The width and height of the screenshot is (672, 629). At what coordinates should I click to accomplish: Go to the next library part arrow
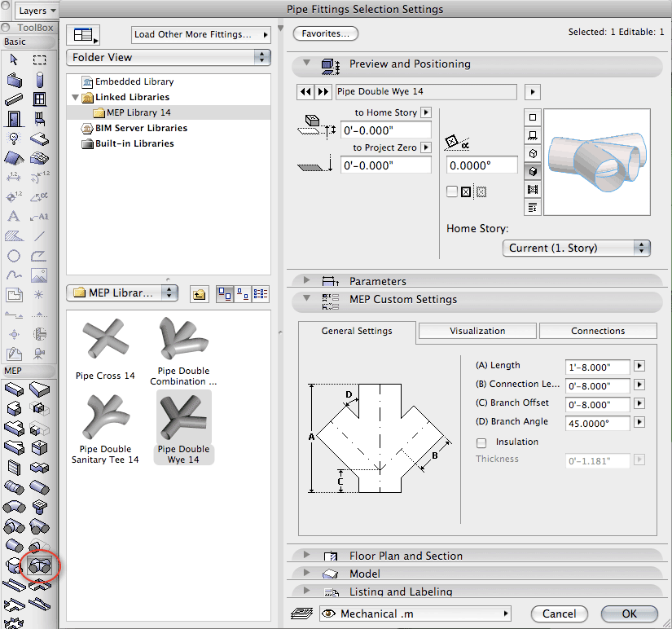click(323, 92)
